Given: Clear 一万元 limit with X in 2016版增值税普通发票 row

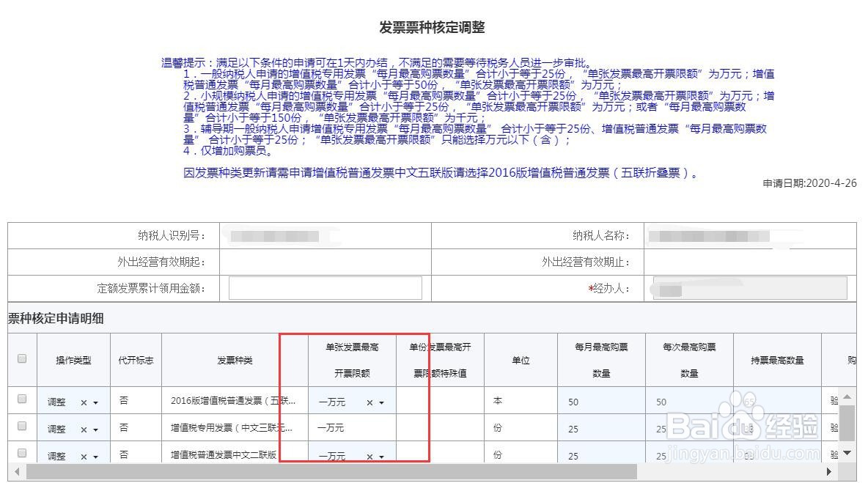Looking at the screenshot, I should 369,403.
